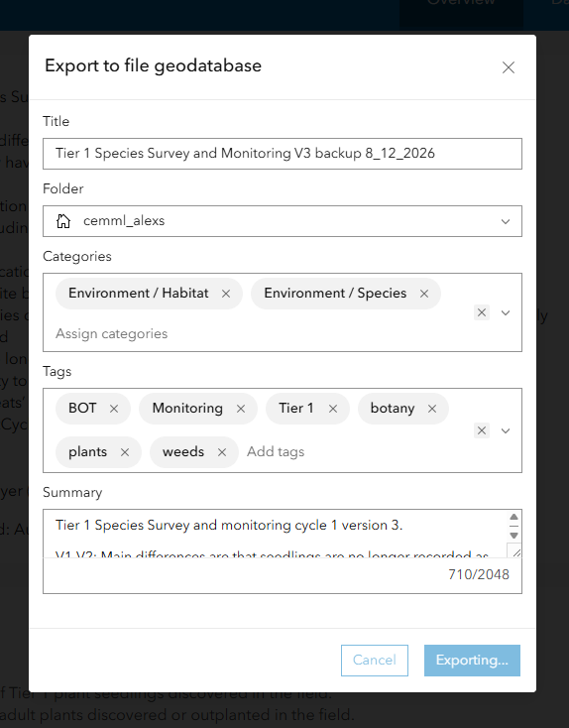Remove the plants tag
The image size is (569, 728).
pyautogui.click(x=125, y=452)
